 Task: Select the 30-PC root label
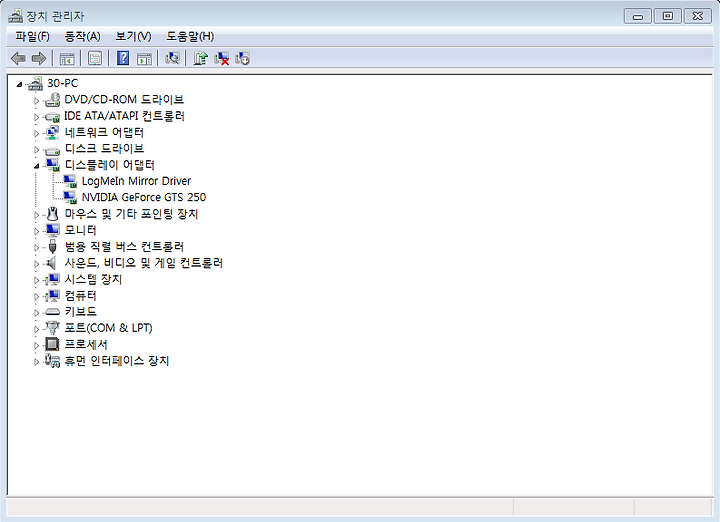coord(62,83)
